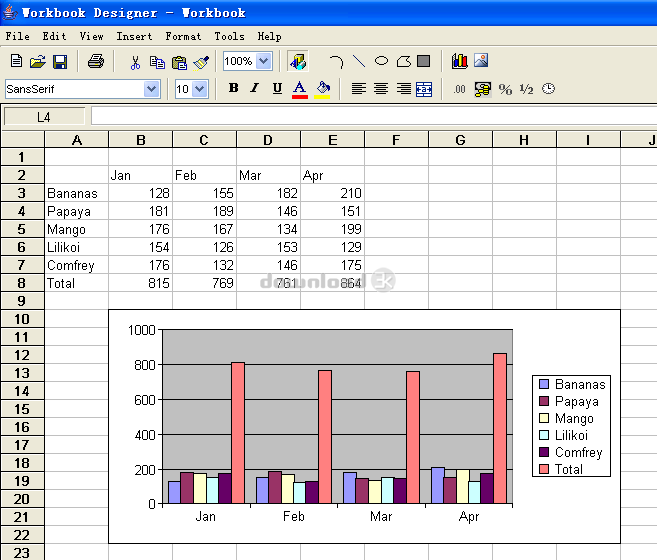Open the View menu

[x=92, y=36]
